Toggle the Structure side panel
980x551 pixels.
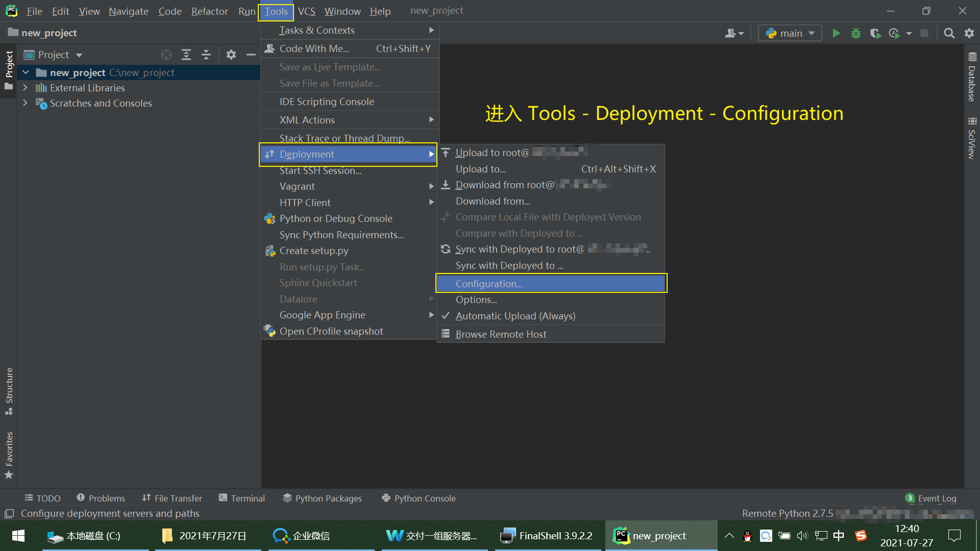[9, 390]
